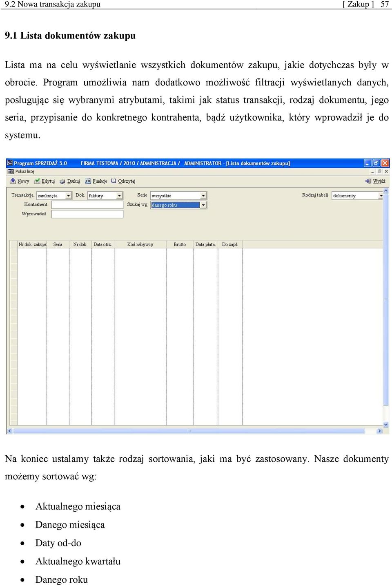Image resolution: width=392 pixels, height=586 pixels.
Task: Click the Nr dok. zakupu column header
Action: pyautogui.click(x=32, y=244)
